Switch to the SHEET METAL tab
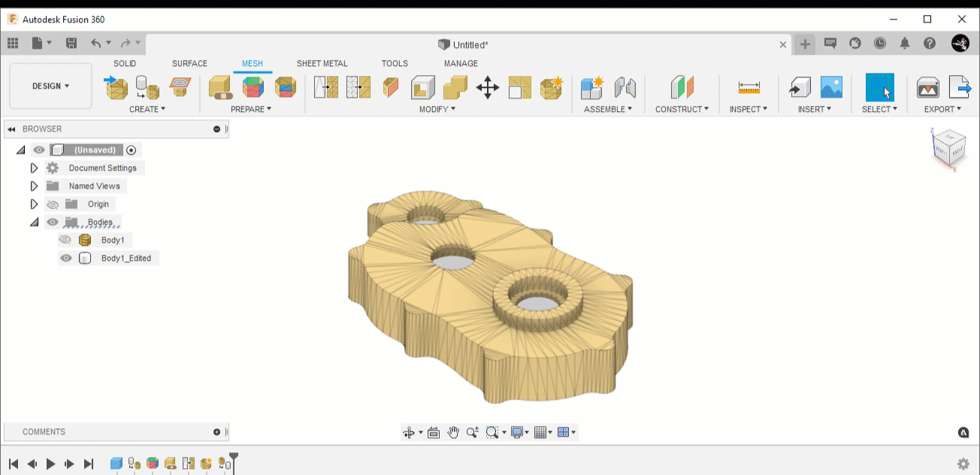 [322, 64]
